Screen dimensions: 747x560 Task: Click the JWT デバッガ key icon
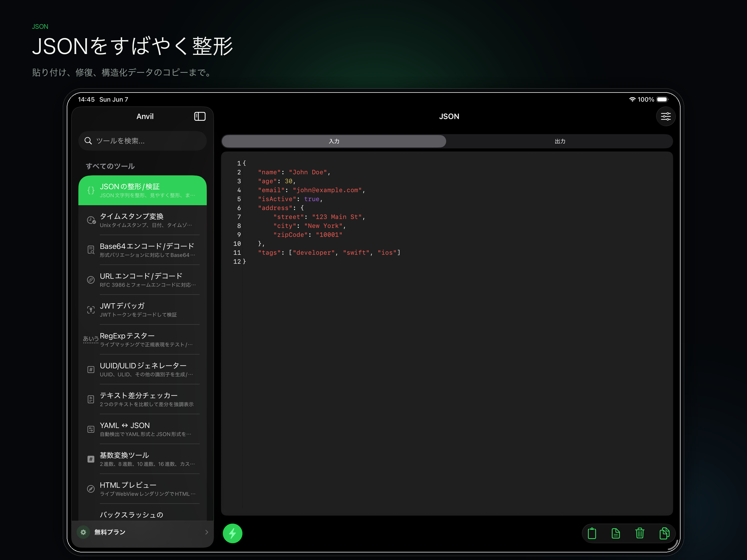(x=91, y=310)
